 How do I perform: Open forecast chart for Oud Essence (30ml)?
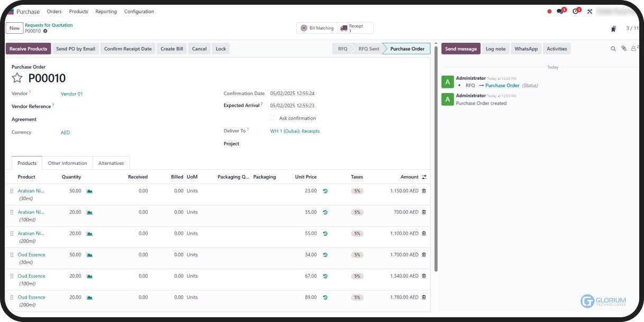coord(89,255)
